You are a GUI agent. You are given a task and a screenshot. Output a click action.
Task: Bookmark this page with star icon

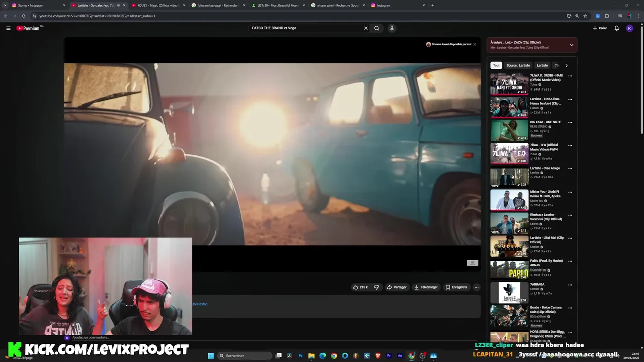pos(585,16)
